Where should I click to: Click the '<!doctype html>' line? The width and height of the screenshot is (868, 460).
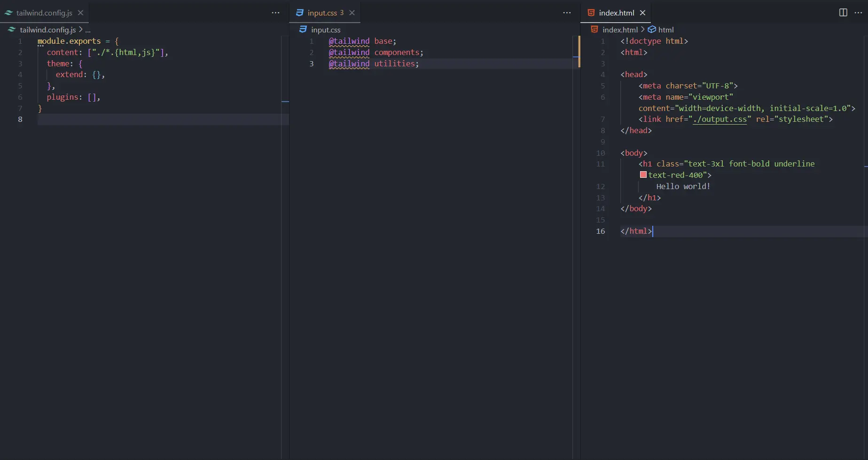tap(654, 41)
